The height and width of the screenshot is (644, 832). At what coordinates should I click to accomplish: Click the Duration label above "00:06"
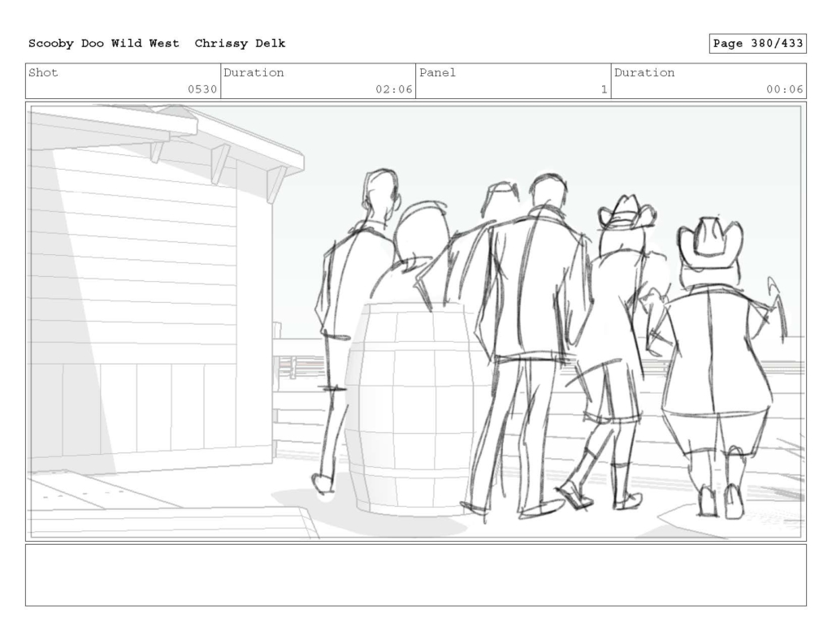644,72
